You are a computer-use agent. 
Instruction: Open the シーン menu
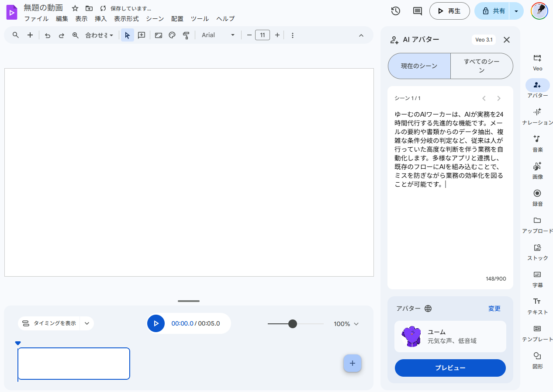coord(155,19)
